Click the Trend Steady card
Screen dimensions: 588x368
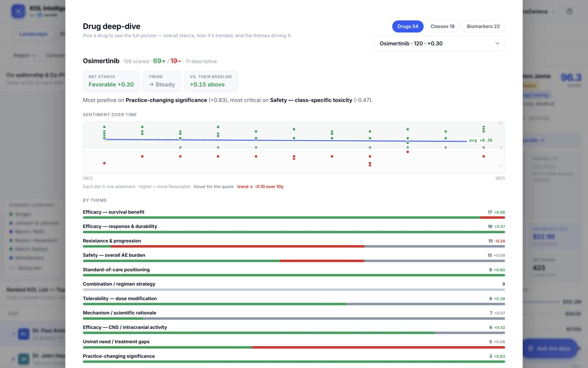[x=162, y=81]
